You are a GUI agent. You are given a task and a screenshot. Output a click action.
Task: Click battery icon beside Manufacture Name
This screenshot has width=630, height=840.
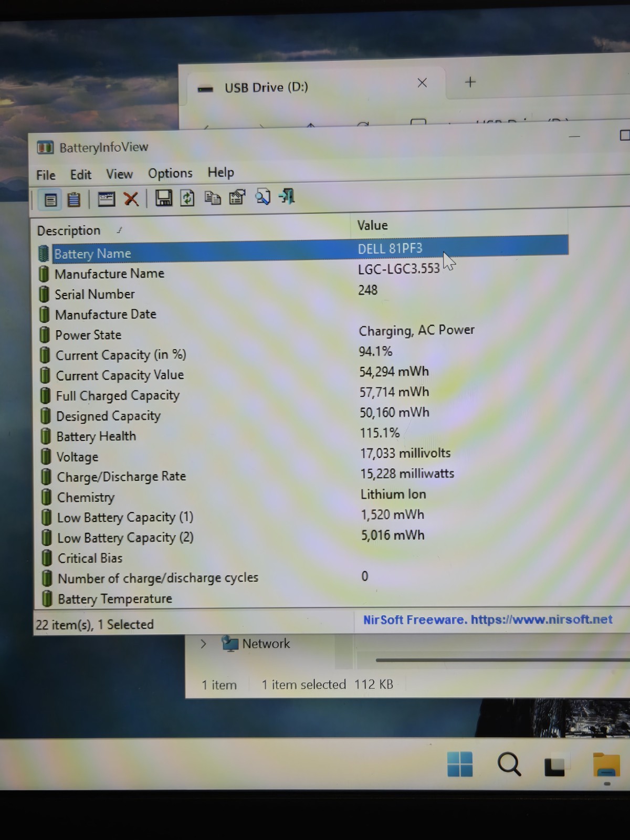45,274
